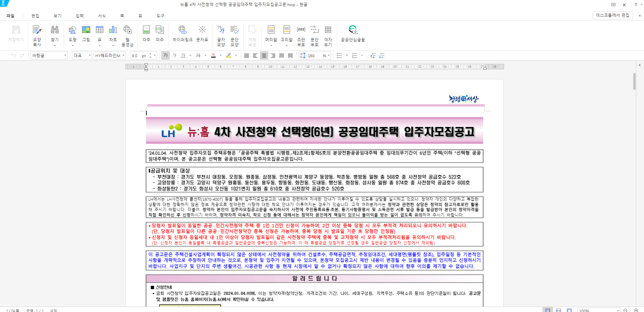Insert a table with 표 icon
644x312 pixels.
pyautogui.click(x=100, y=35)
